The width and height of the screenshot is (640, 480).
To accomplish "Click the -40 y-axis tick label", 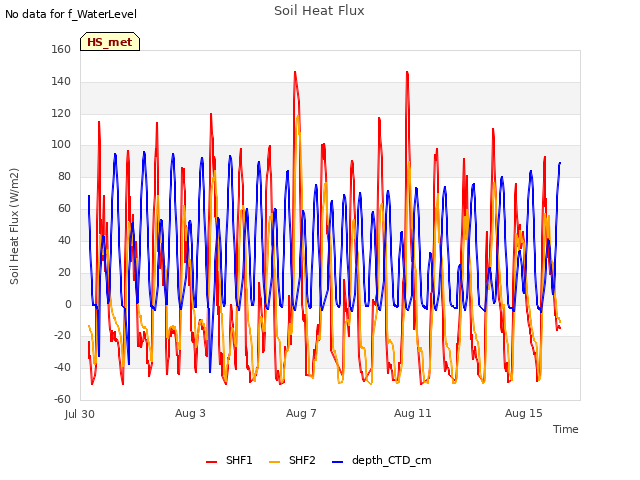I will [62, 367].
